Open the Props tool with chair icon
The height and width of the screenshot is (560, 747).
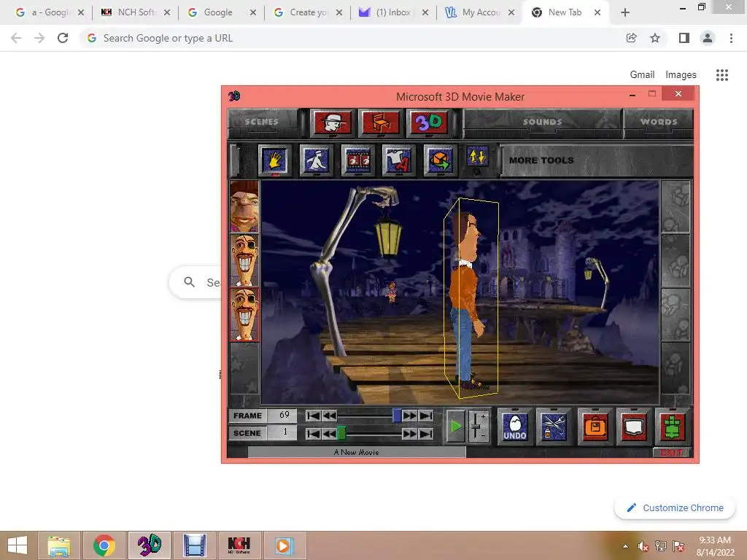[379, 122]
